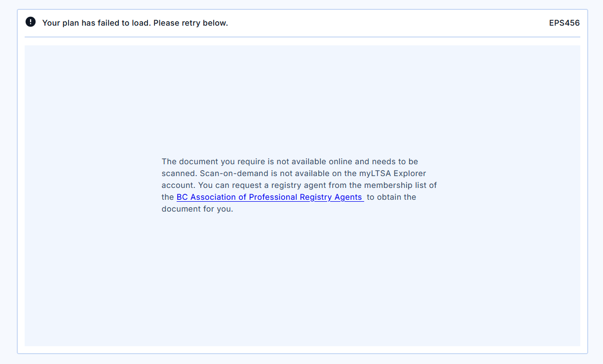Click the EPS456 plan number
The image size is (603, 364).
tap(564, 23)
